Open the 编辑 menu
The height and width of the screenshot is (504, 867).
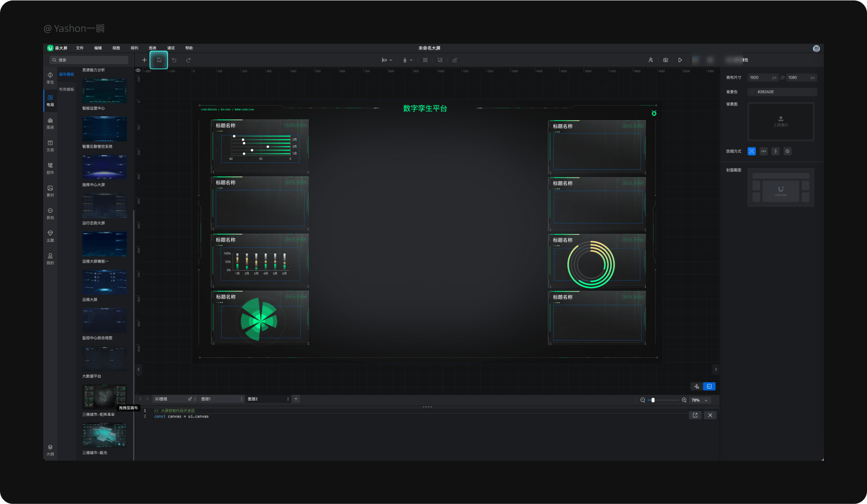pyautogui.click(x=98, y=48)
